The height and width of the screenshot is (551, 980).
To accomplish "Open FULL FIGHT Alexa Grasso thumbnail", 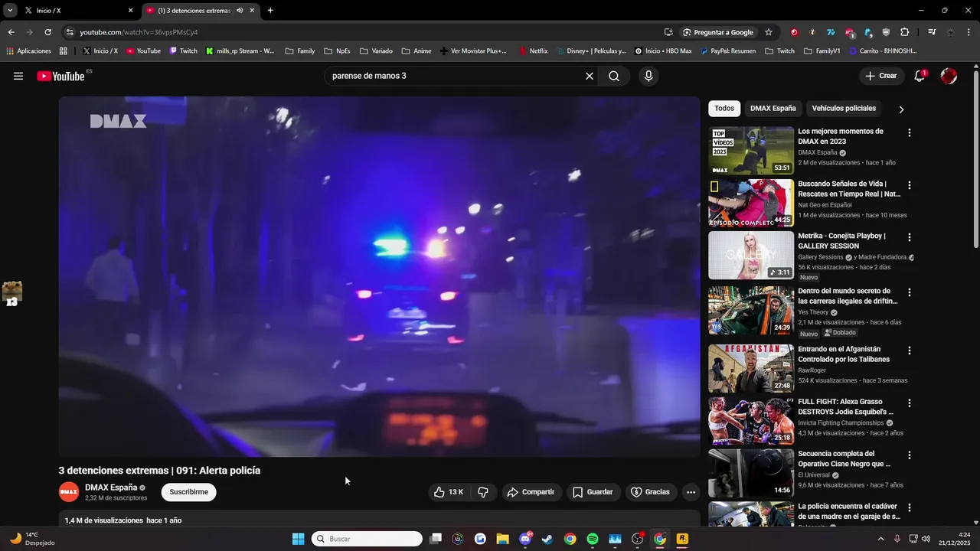I will pyautogui.click(x=751, y=421).
